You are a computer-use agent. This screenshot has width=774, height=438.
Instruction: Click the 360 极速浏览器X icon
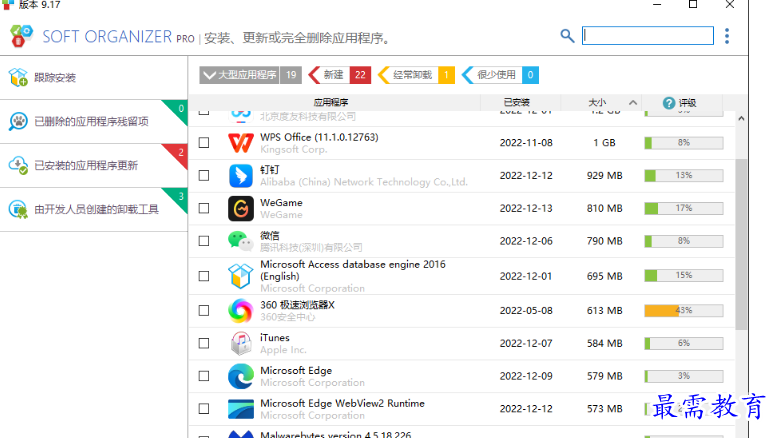click(241, 311)
